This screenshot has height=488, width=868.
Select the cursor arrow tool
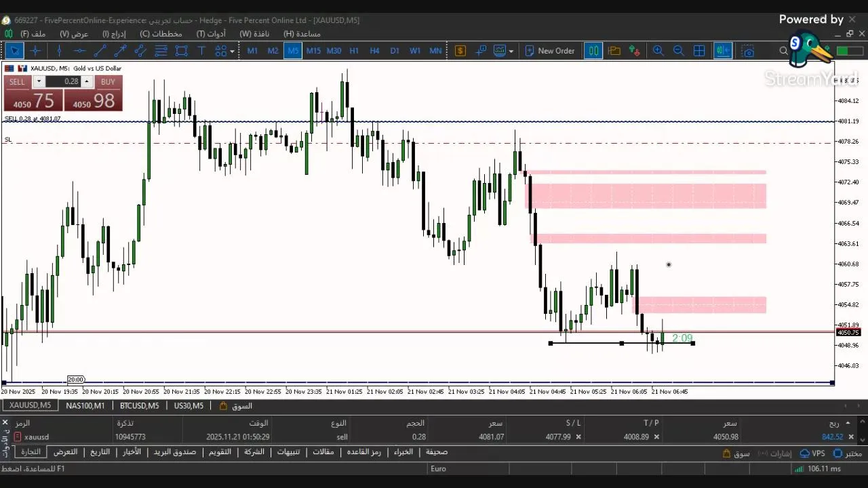[x=14, y=51]
